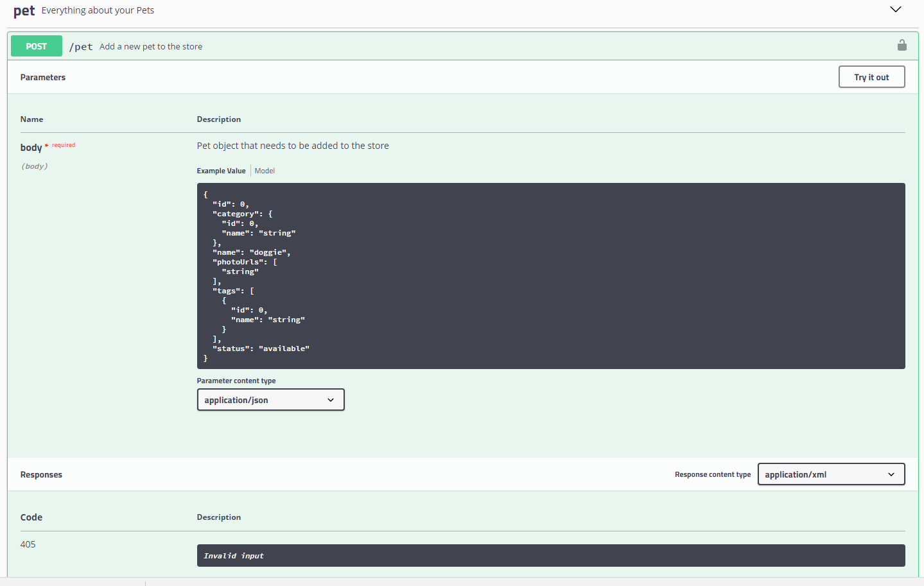Open the Response content type dropdown
This screenshot has height=586, width=924.
pyautogui.click(x=830, y=474)
